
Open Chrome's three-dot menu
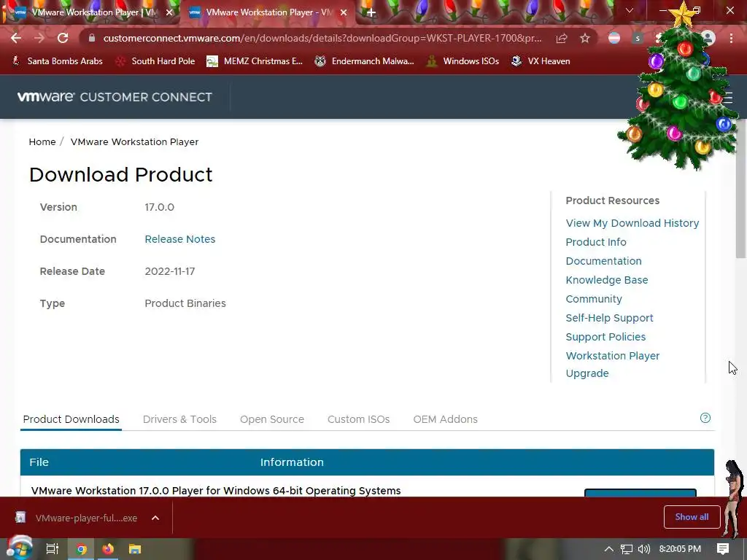coord(731,38)
